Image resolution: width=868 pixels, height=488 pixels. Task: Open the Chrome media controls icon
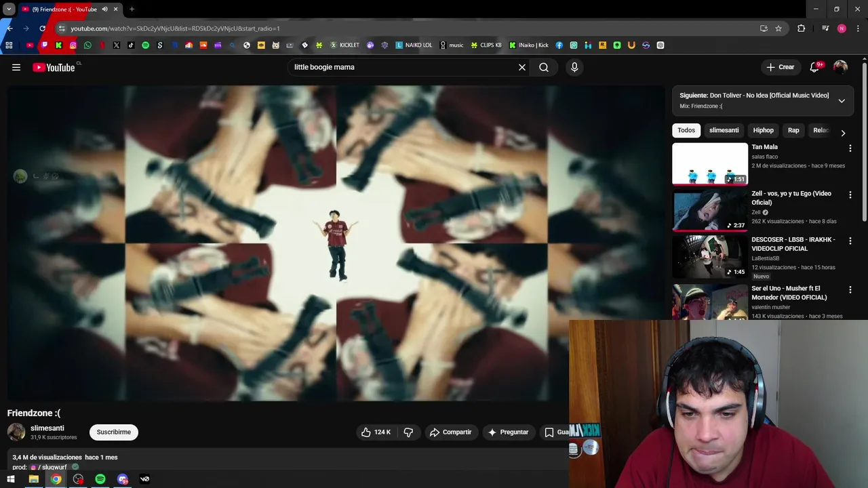click(825, 28)
